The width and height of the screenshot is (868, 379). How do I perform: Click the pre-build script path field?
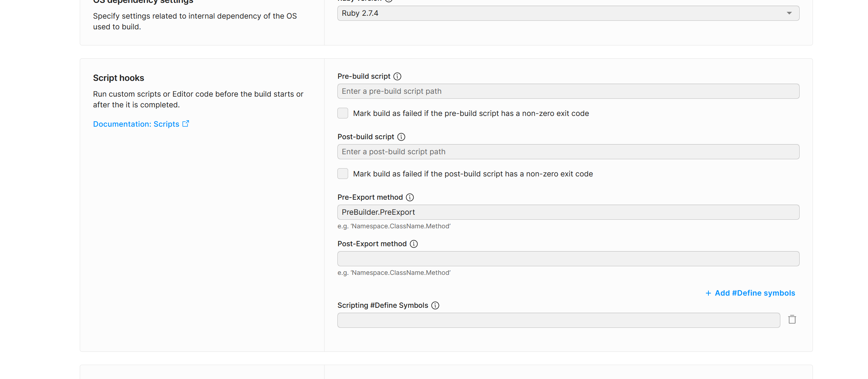click(x=568, y=91)
